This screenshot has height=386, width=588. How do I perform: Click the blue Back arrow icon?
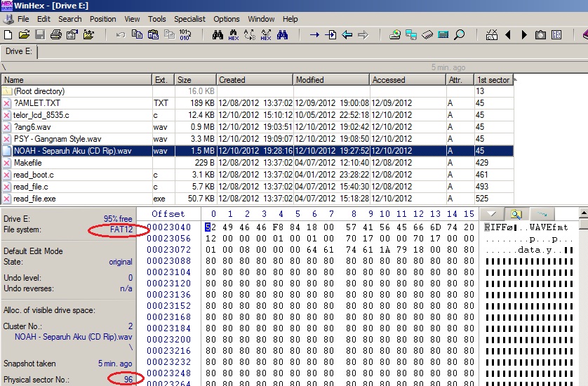[347, 34]
